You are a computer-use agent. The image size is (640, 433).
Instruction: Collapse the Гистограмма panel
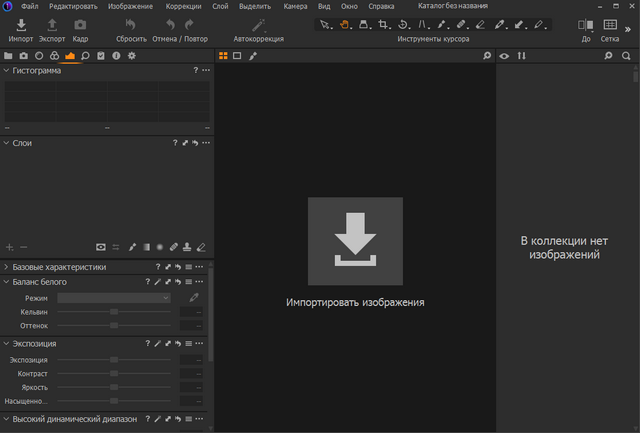(x=6, y=71)
